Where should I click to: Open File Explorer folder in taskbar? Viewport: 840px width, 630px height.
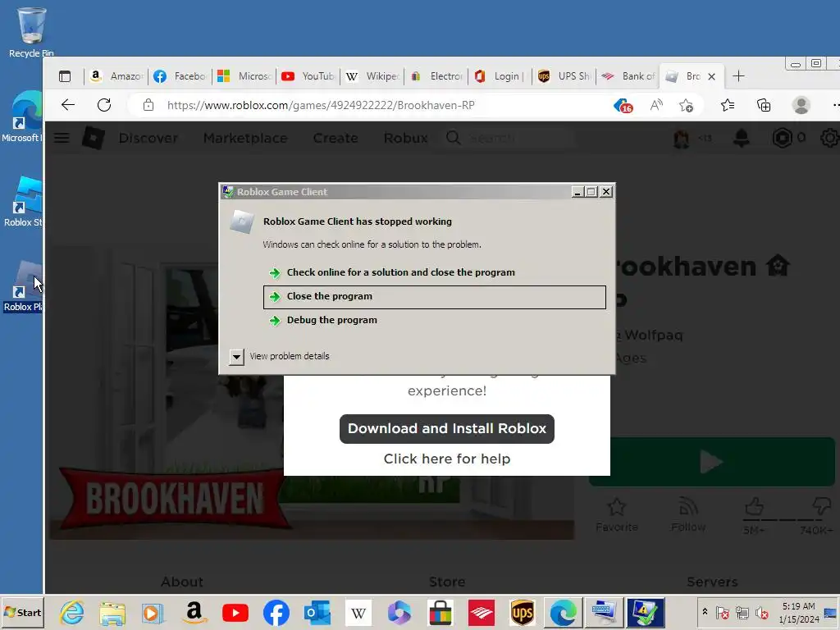(x=112, y=613)
